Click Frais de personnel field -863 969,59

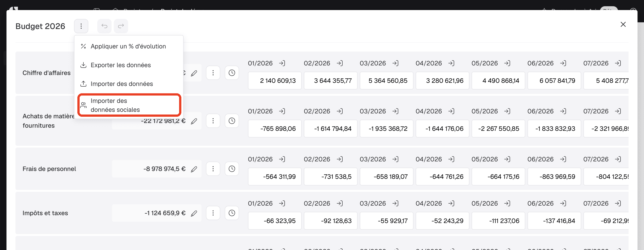554,177
